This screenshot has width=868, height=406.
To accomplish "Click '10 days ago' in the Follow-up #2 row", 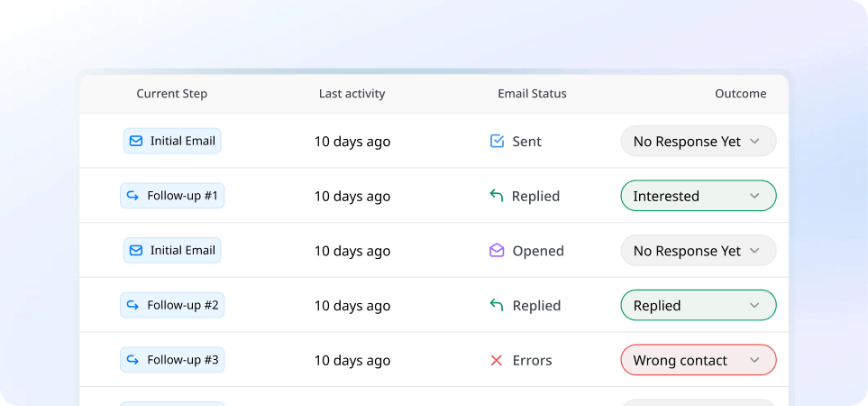I will pos(352,306).
